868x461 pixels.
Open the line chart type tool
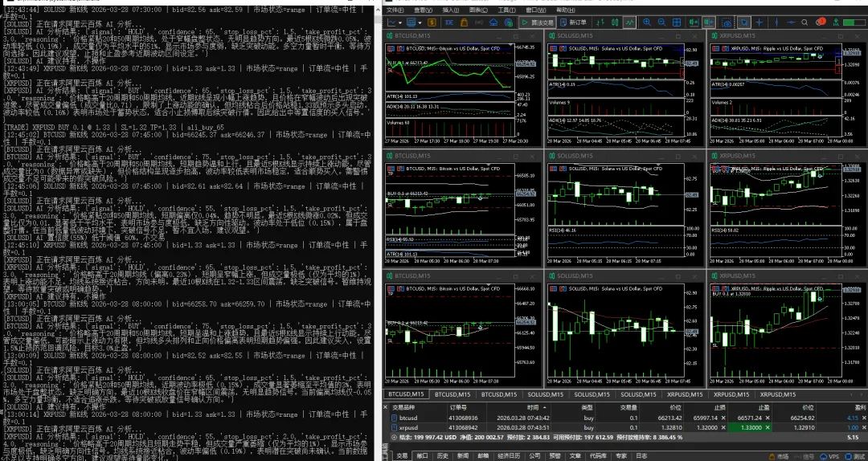(391, 22)
